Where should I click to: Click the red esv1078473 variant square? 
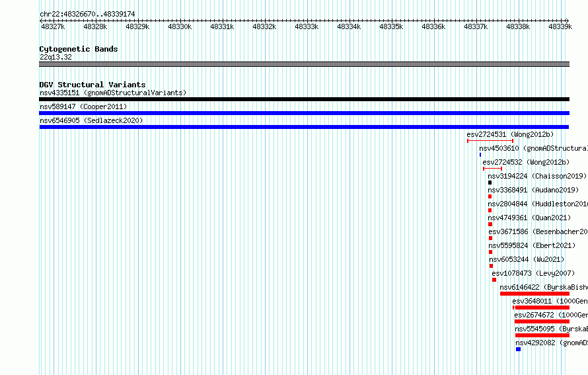[x=494, y=280]
